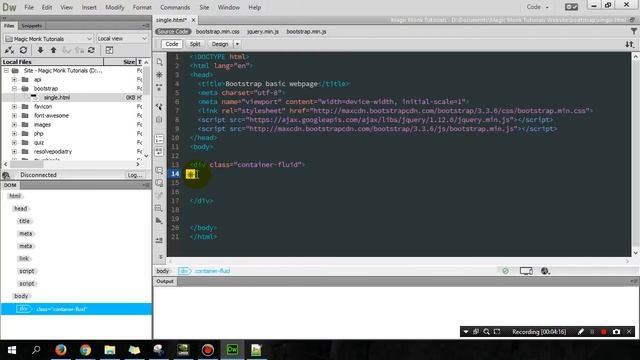Click the Preview in Browser globe icon
Screen dimensions: 640x360
[545, 271]
